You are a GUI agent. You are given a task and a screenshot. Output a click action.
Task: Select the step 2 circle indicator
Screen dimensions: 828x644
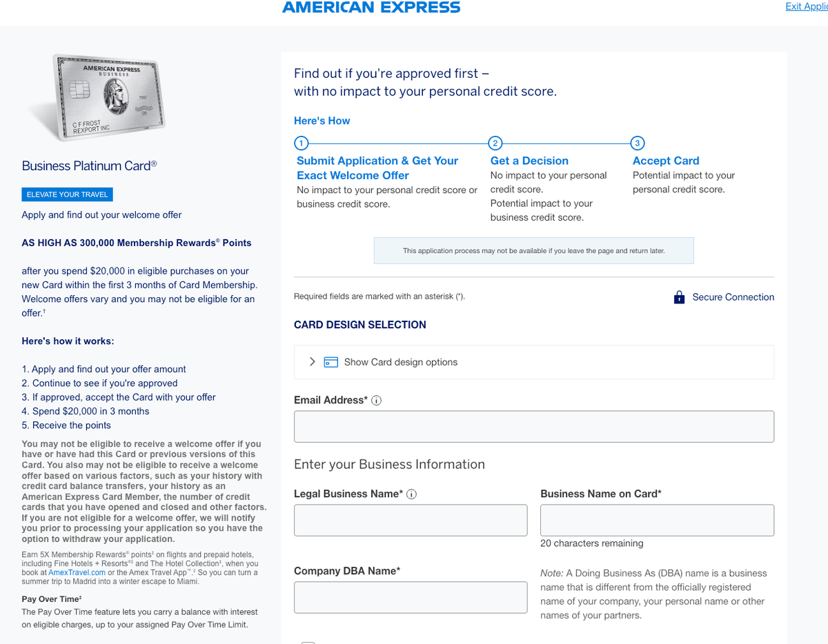click(x=495, y=143)
